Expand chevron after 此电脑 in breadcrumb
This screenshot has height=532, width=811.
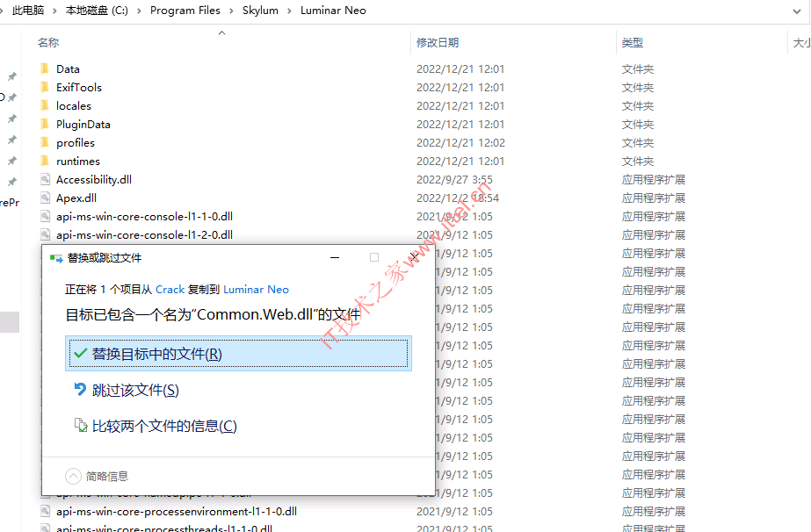pyautogui.click(x=54, y=11)
